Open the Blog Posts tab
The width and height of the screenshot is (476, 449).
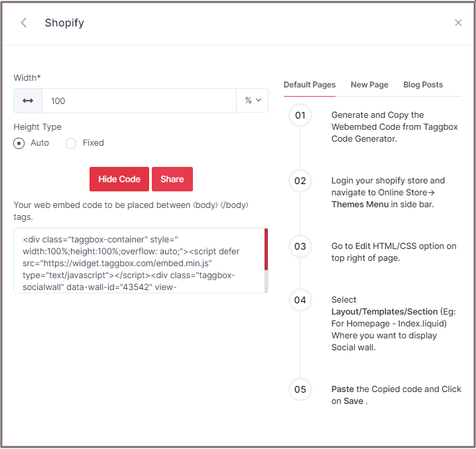[423, 85]
